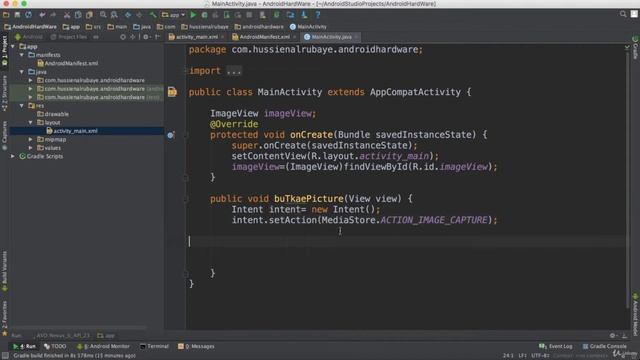This screenshot has width=640, height=360.
Task: Toggle the Build Variants side tab
Action: (x=4, y=271)
